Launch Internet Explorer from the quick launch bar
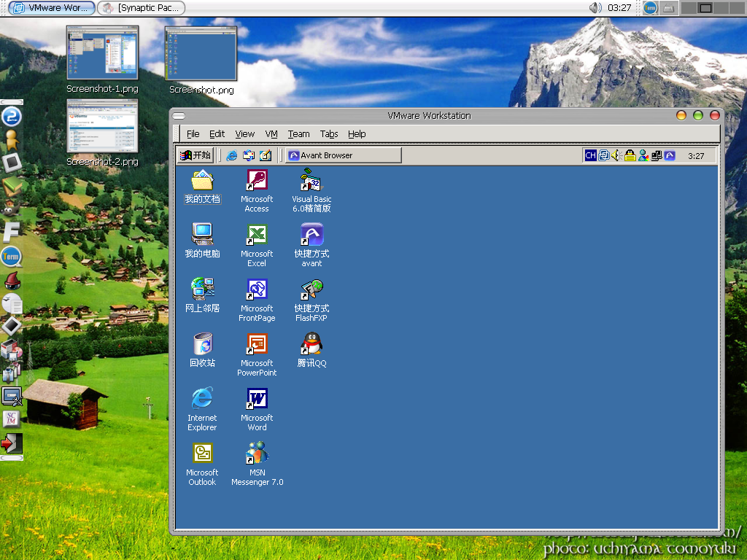This screenshot has height=560, width=747. click(231, 155)
